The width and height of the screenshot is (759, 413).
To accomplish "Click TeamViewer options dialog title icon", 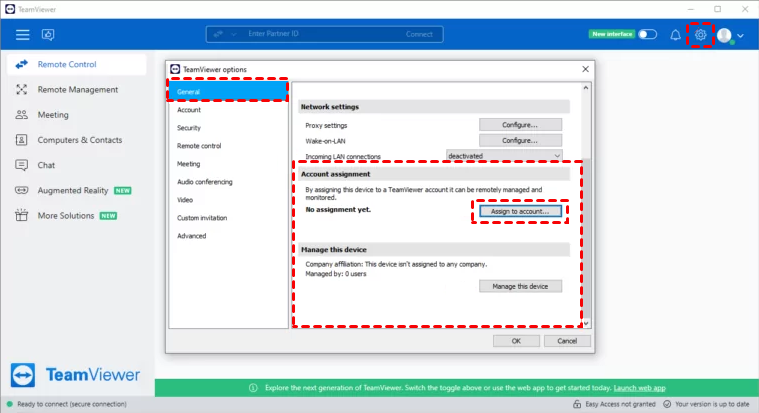I will 175,69.
